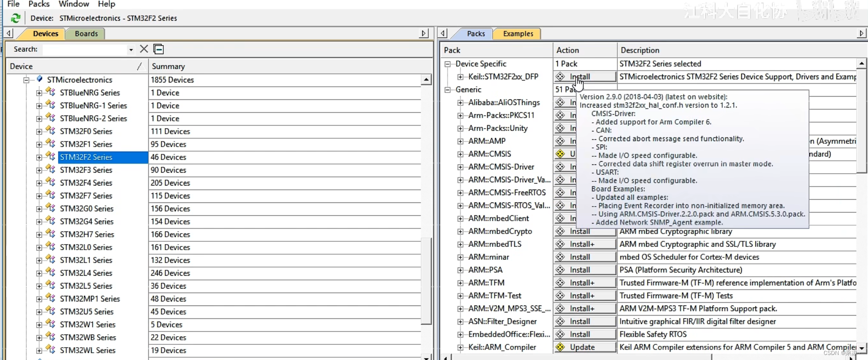Viewport: 868px width, 360px height.
Task: Click Install+ for ARM::mbedTLS
Action: (x=585, y=244)
